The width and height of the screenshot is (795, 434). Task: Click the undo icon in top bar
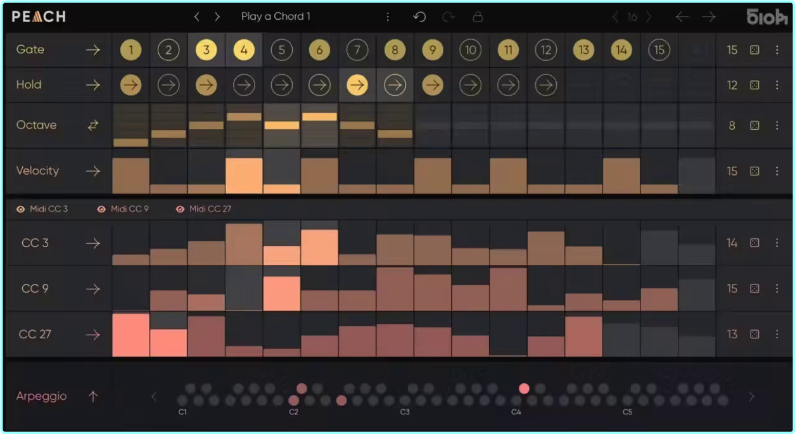(419, 17)
